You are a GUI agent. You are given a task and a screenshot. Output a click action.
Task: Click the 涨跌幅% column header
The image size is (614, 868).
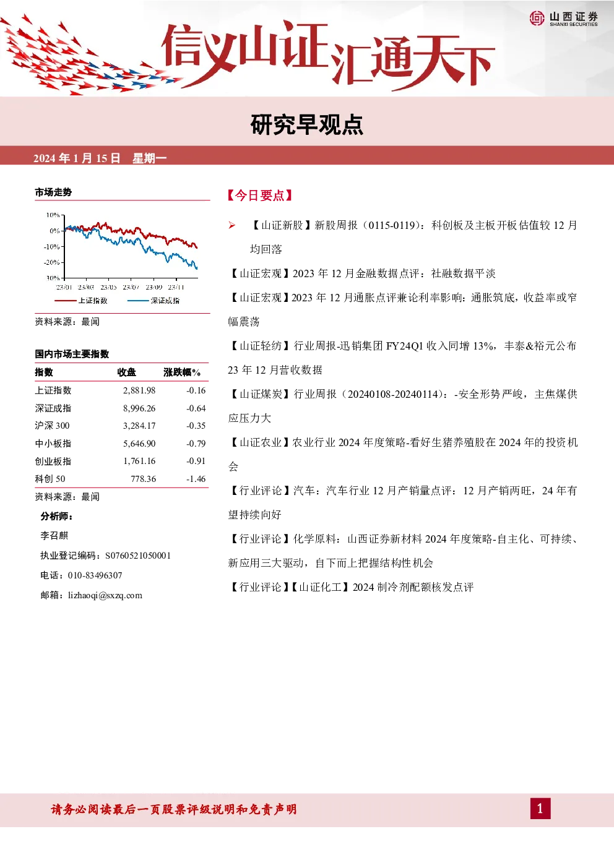pos(182,372)
